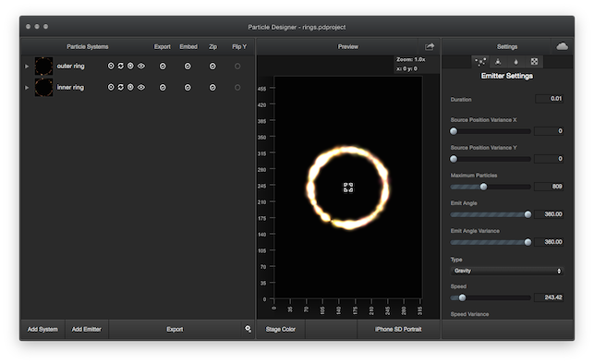594x364 pixels.
Task: Click the 'Emitter Settings' heading
Action: [x=507, y=76]
